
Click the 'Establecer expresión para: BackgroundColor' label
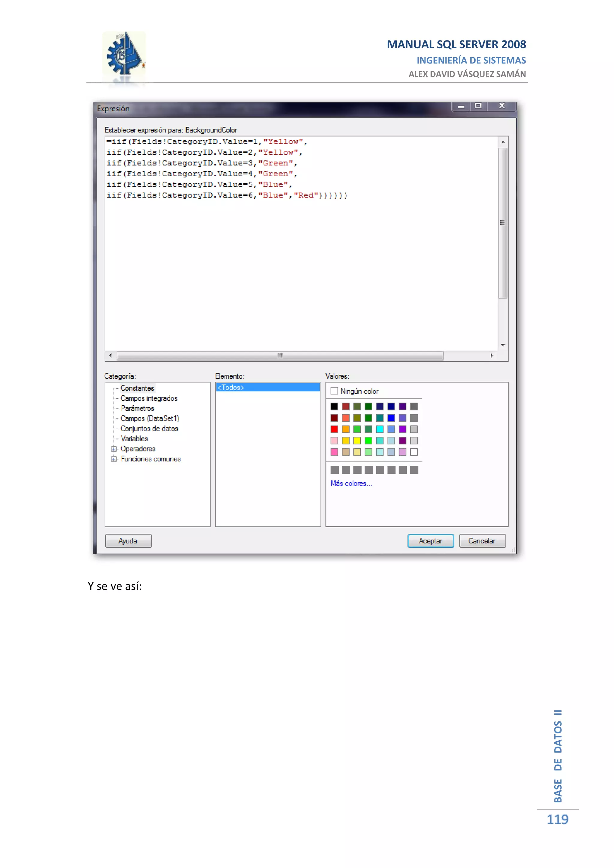click(171, 130)
